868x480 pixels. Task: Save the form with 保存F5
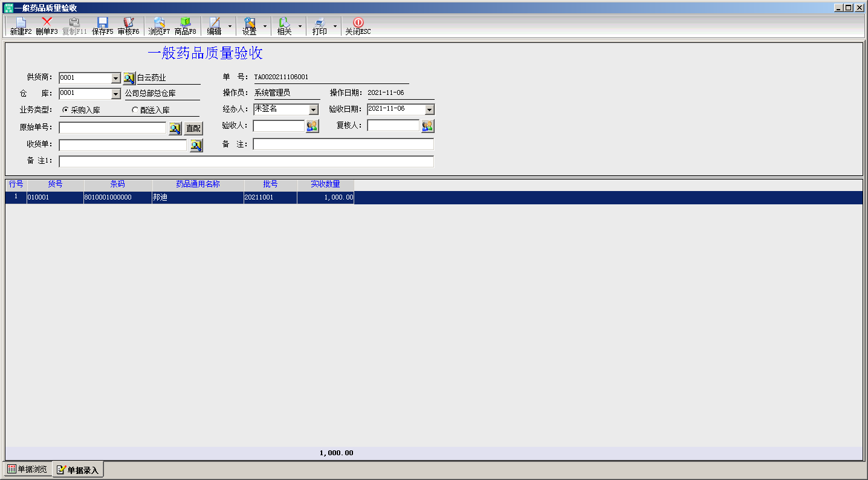(x=102, y=26)
